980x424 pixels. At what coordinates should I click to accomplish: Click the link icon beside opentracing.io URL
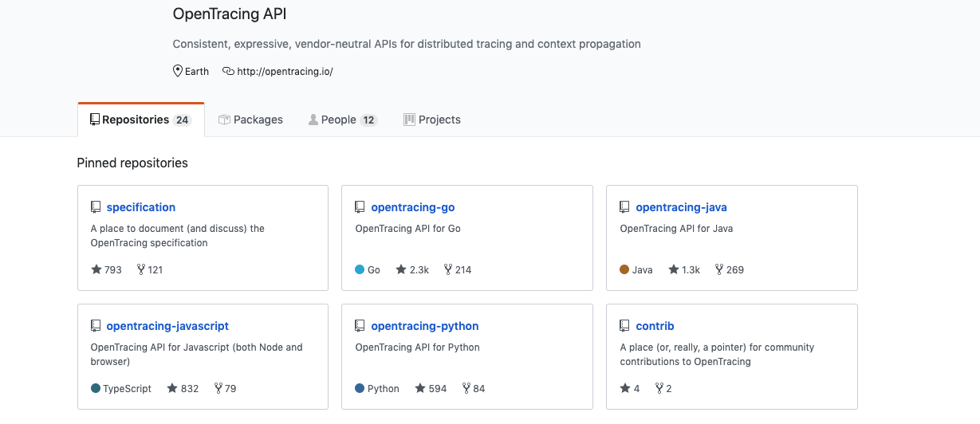pyautogui.click(x=228, y=71)
